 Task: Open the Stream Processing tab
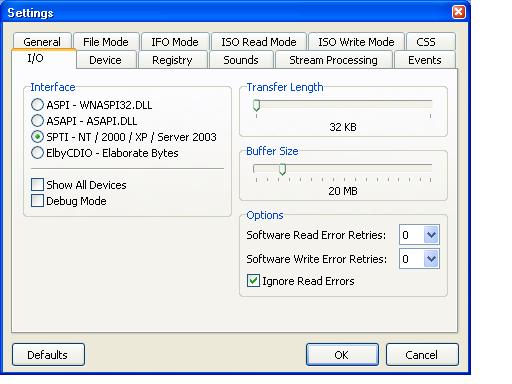pyautogui.click(x=333, y=60)
